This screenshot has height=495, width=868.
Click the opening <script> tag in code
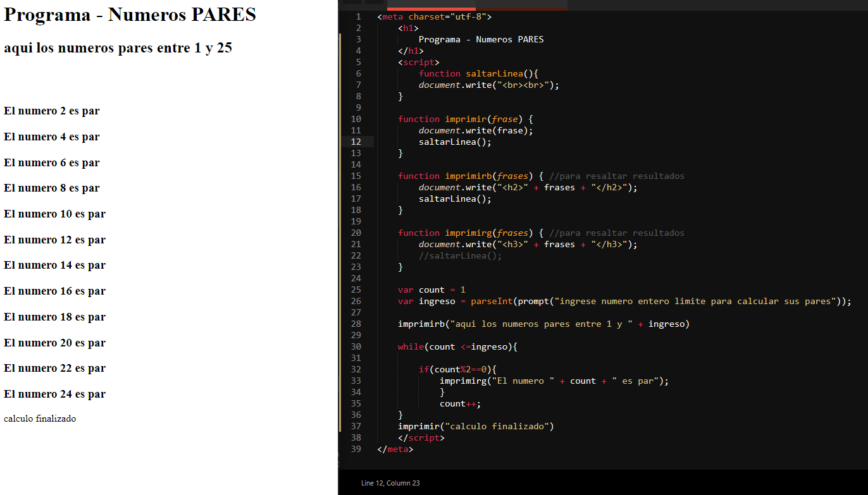pyautogui.click(x=419, y=62)
